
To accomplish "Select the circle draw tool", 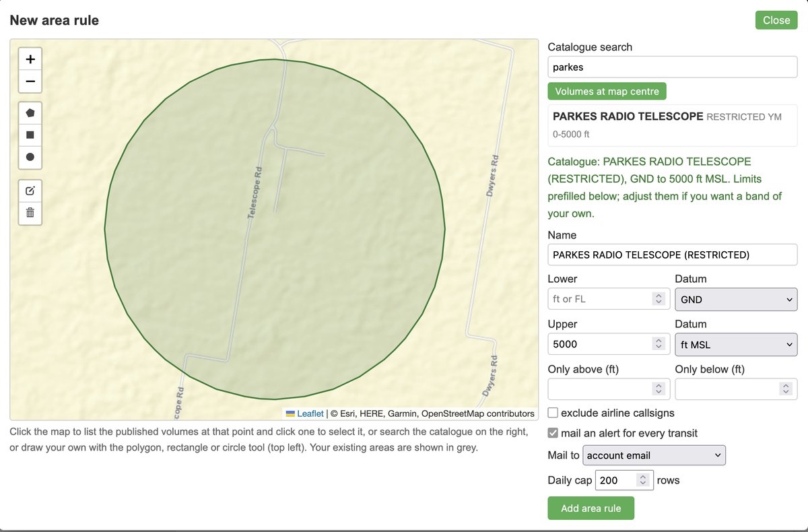I will 30,157.
